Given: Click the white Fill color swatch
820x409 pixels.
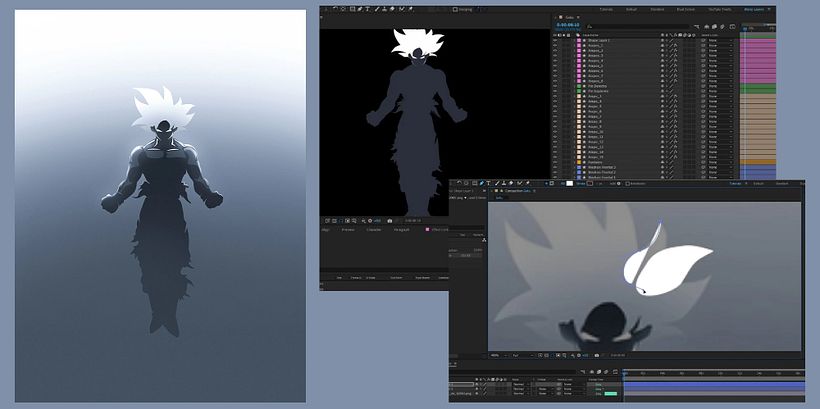Looking at the screenshot, I should point(570,183).
